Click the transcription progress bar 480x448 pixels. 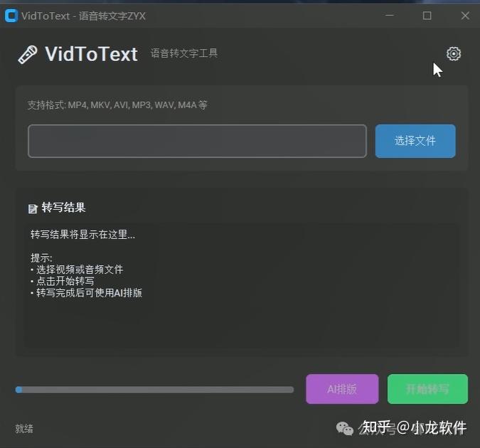(x=154, y=390)
